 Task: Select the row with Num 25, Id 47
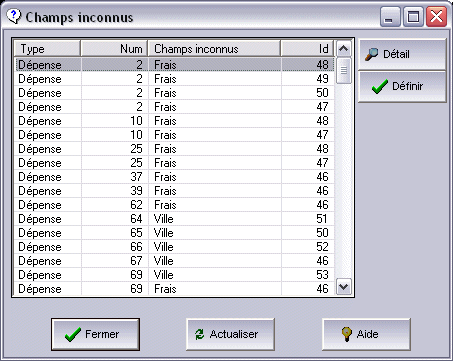[174, 163]
